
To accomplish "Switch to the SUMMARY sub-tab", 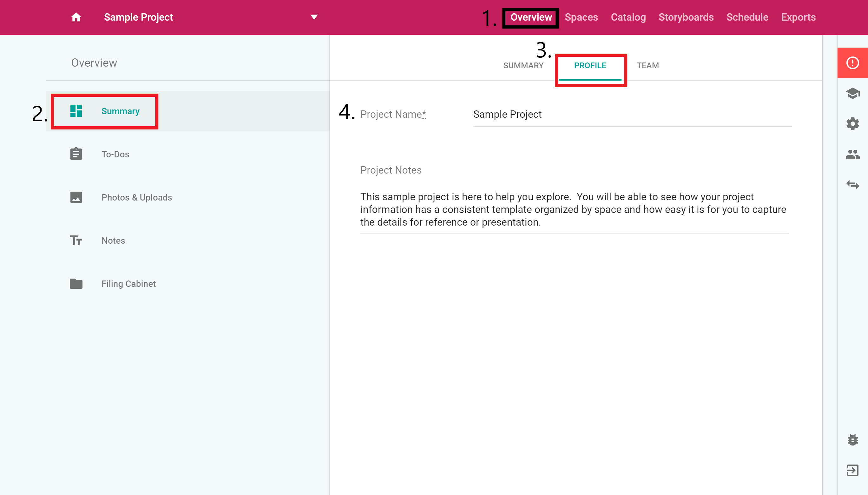I will [523, 66].
